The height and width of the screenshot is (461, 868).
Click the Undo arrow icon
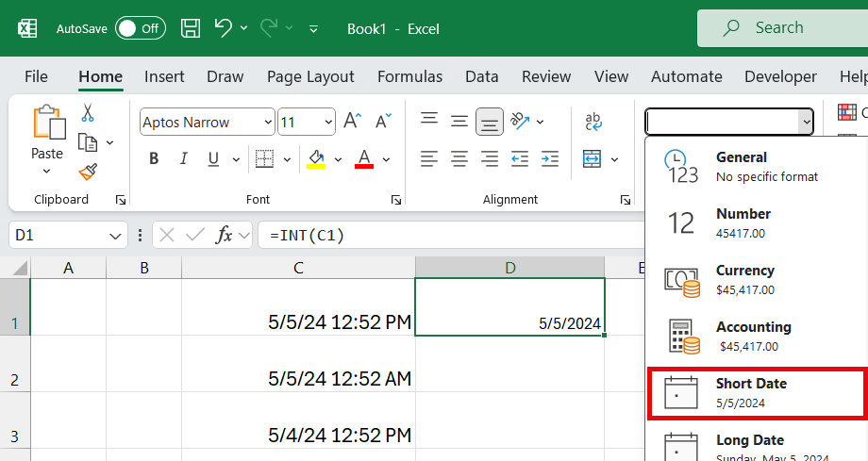pyautogui.click(x=224, y=28)
